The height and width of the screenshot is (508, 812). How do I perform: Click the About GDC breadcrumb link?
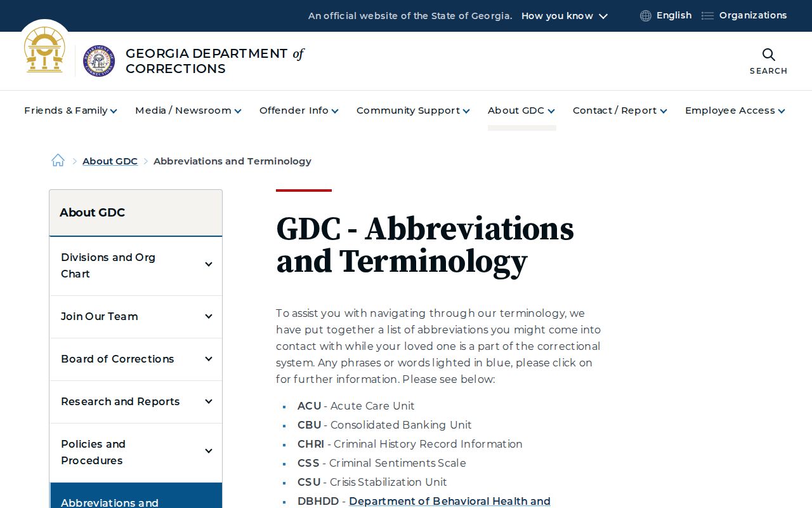(x=110, y=161)
